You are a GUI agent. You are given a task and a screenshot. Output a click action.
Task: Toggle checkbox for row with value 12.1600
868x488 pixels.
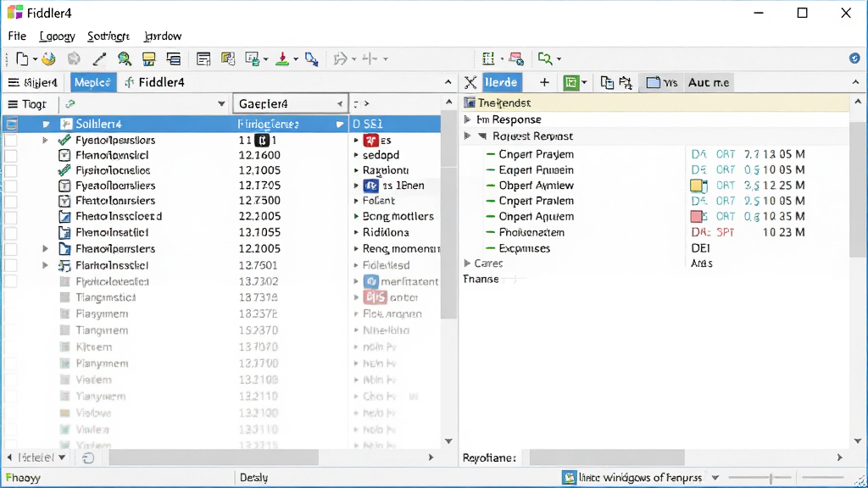(x=10, y=156)
